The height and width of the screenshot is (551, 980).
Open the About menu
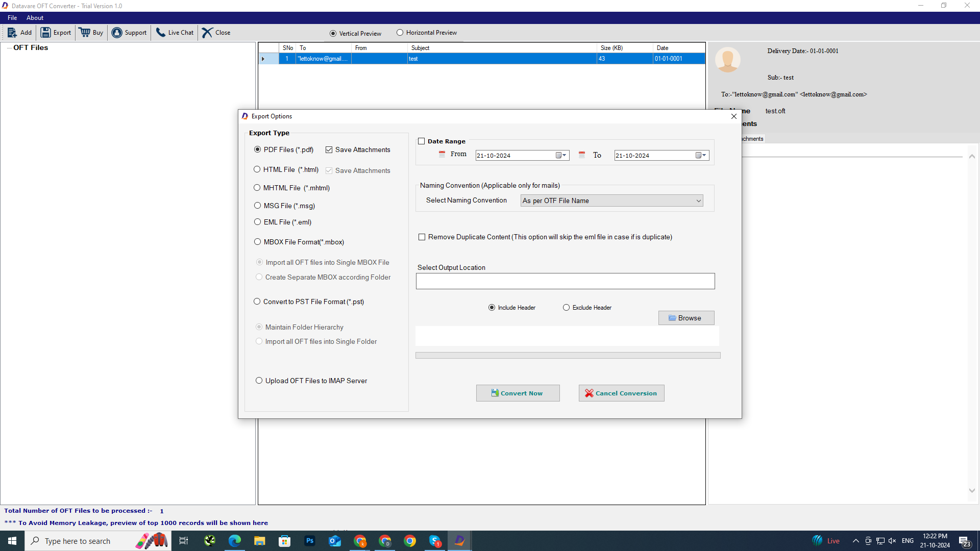[x=35, y=18]
